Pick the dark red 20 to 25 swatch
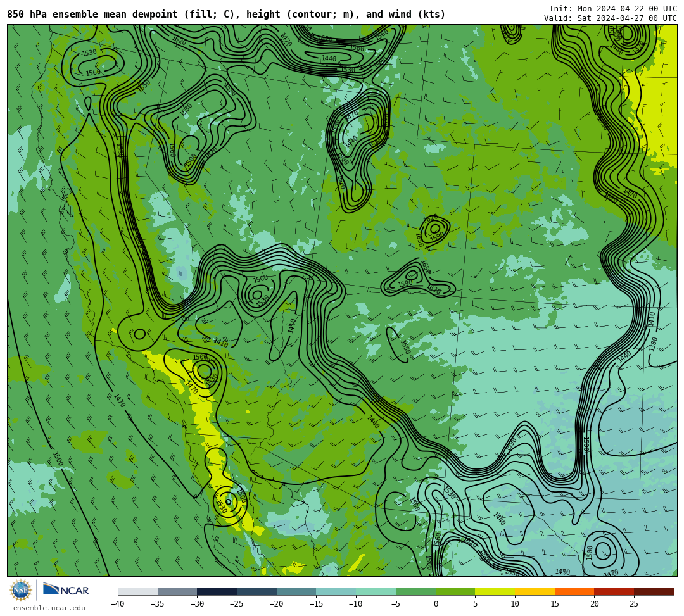684x616 pixels. [x=614, y=591]
